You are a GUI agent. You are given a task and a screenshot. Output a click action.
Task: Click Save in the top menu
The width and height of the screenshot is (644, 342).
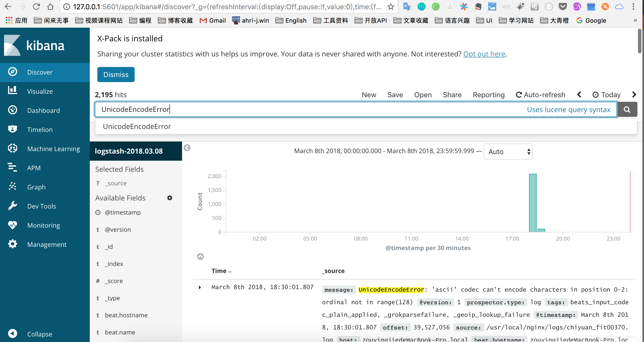click(x=395, y=95)
